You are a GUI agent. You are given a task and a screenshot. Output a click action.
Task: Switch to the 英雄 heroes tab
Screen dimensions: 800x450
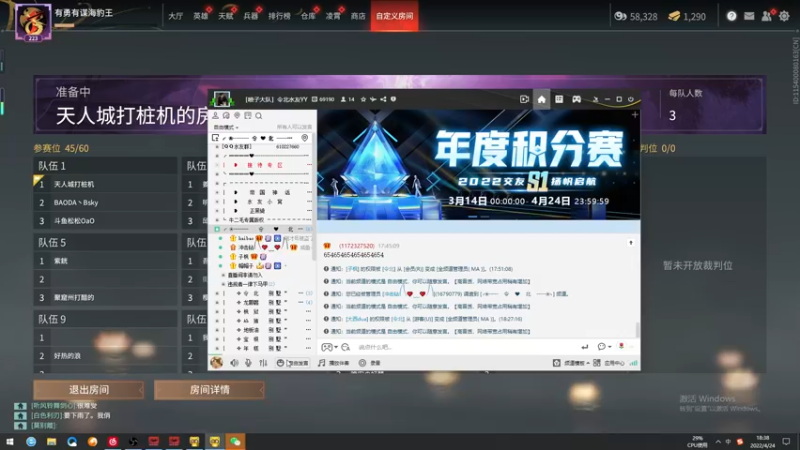point(201,16)
